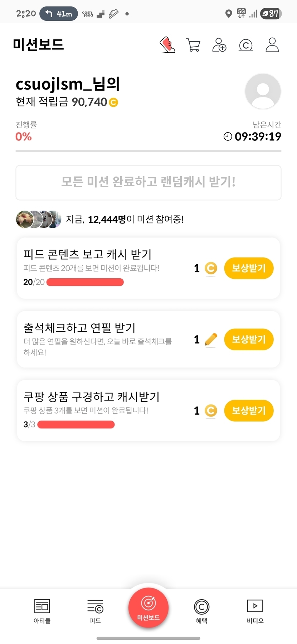Select the 미션보드 center tab button

click(148, 607)
